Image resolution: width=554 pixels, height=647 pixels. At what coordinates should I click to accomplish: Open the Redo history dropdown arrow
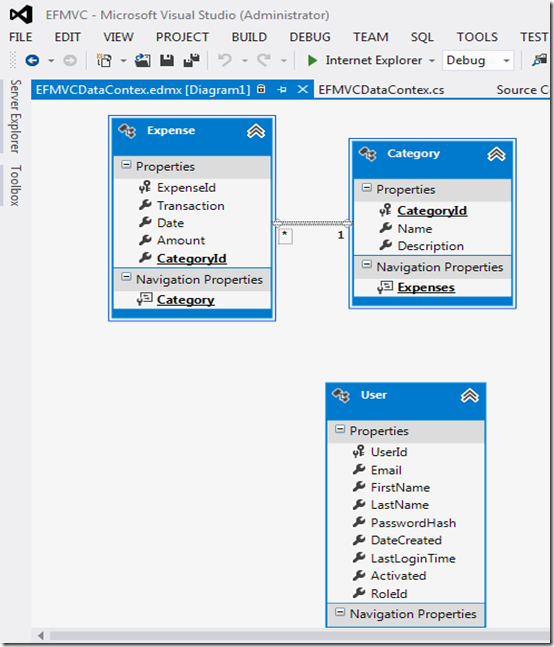(284, 61)
